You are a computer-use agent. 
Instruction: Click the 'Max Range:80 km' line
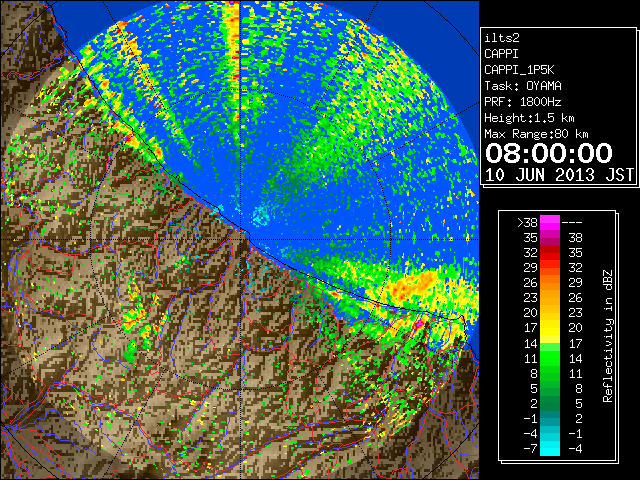tap(536, 134)
